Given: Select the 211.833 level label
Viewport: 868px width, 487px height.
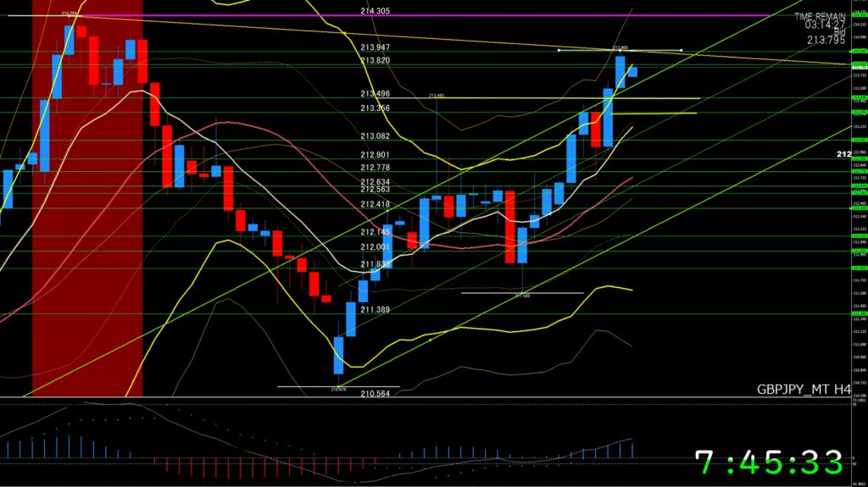Looking at the screenshot, I should click(375, 264).
